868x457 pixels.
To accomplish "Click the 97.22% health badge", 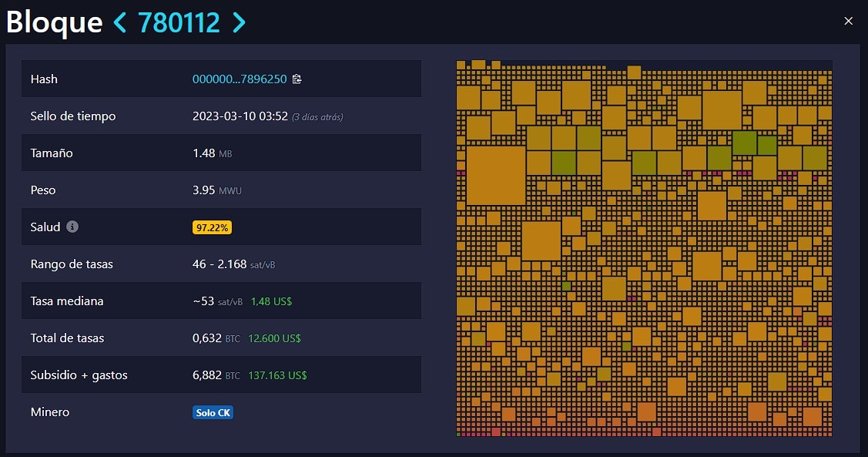I will point(212,227).
